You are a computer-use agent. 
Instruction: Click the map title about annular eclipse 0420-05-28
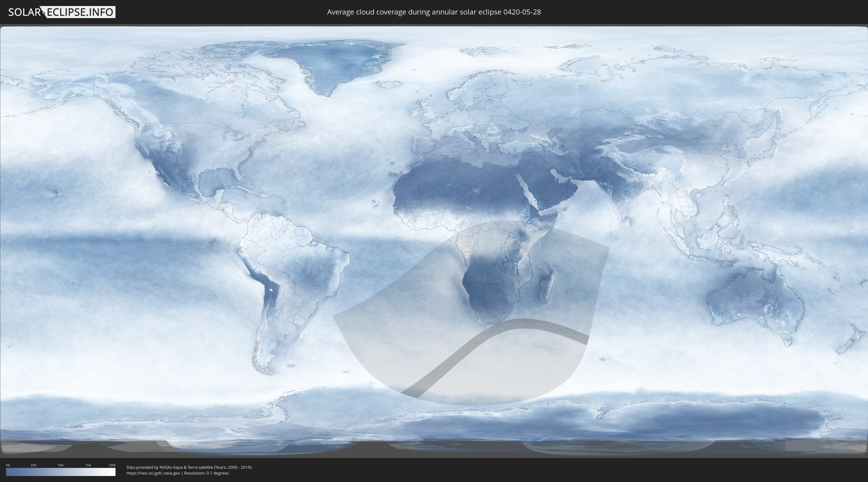pos(434,12)
